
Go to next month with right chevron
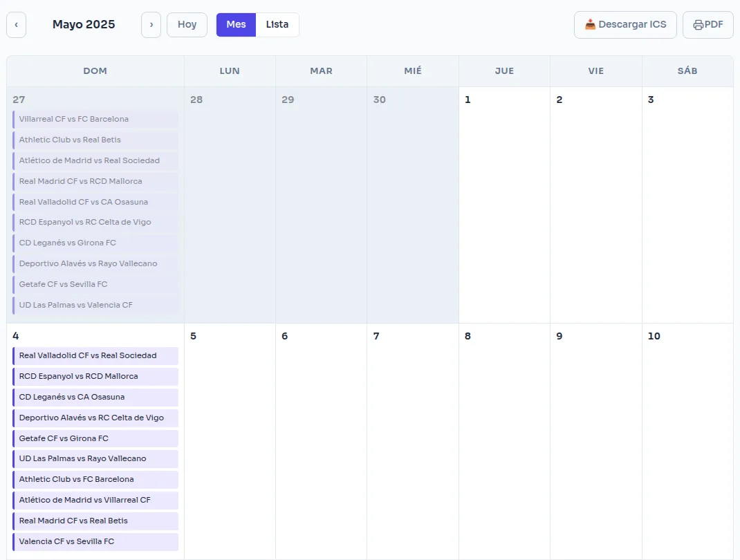(151, 24)
